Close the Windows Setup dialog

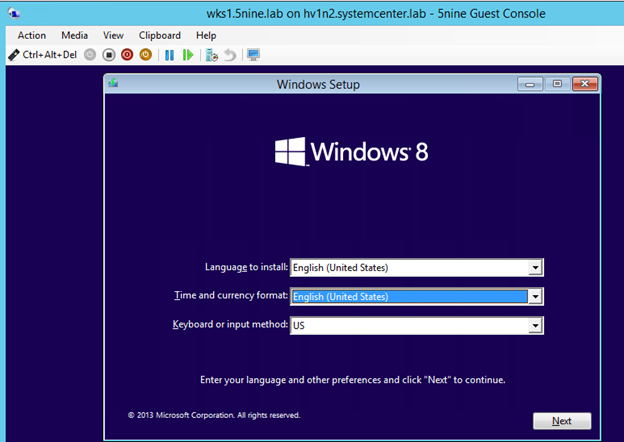584,84
